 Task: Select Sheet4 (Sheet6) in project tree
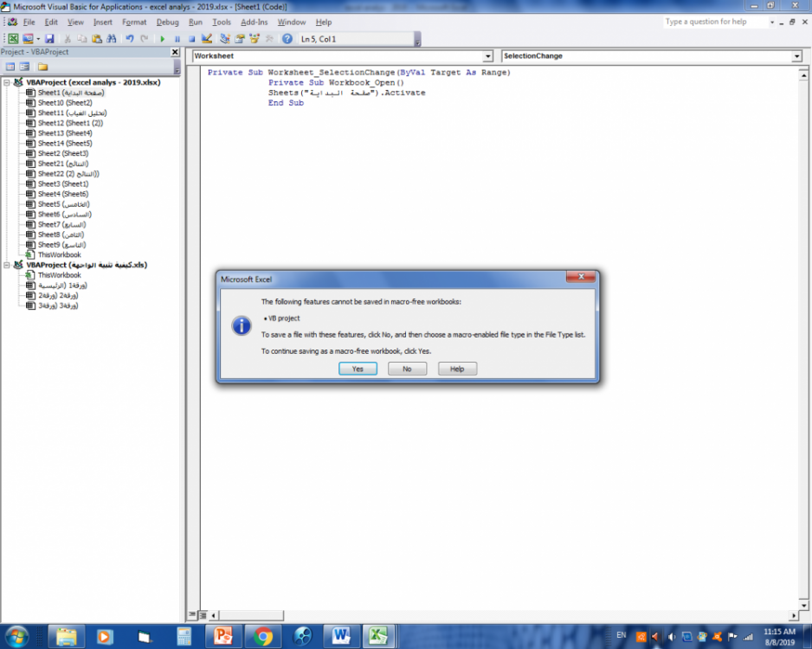pyautogui.click(x=62, y=194)
